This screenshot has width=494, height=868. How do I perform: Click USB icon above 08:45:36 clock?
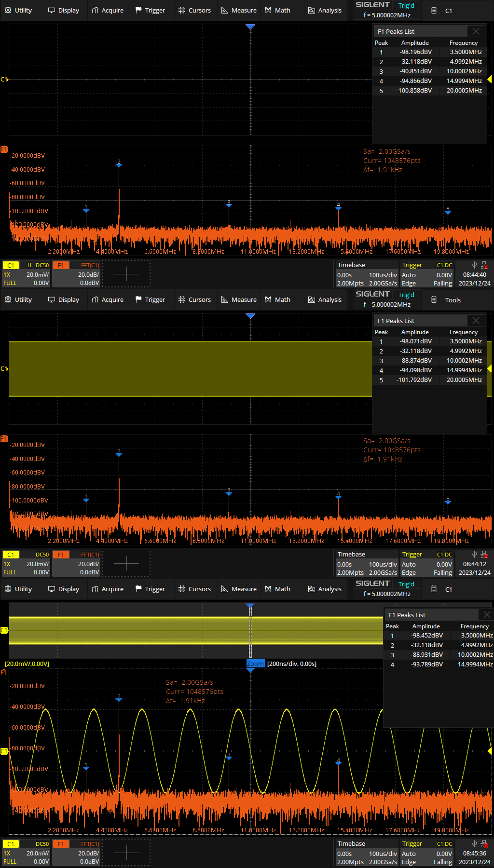[x=475, y=844]
